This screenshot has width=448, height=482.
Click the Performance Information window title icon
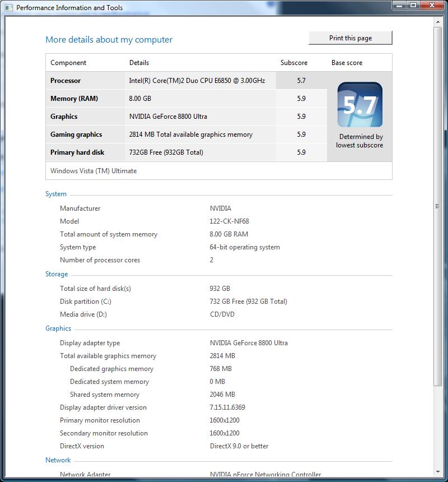click(x=9, y=7)
